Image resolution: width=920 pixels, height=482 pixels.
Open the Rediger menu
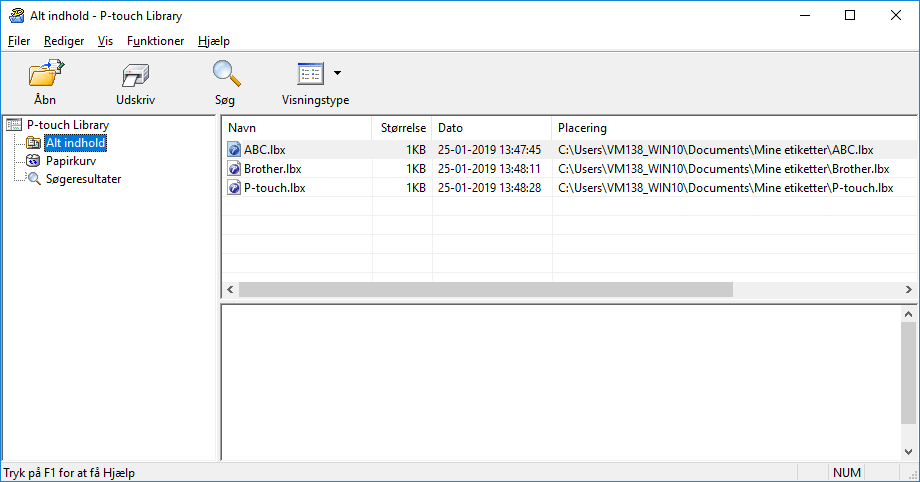click(x=64, y=41)
